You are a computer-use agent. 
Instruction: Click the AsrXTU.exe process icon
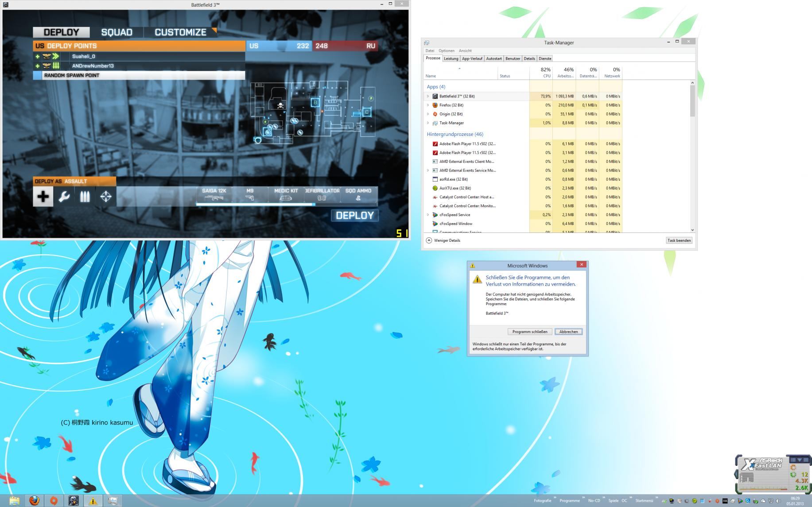coord(435,188)
